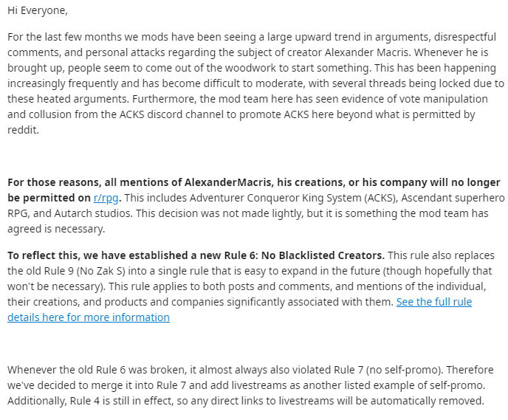
Task: Click bold text "be permitted on"
Action: 48,198
